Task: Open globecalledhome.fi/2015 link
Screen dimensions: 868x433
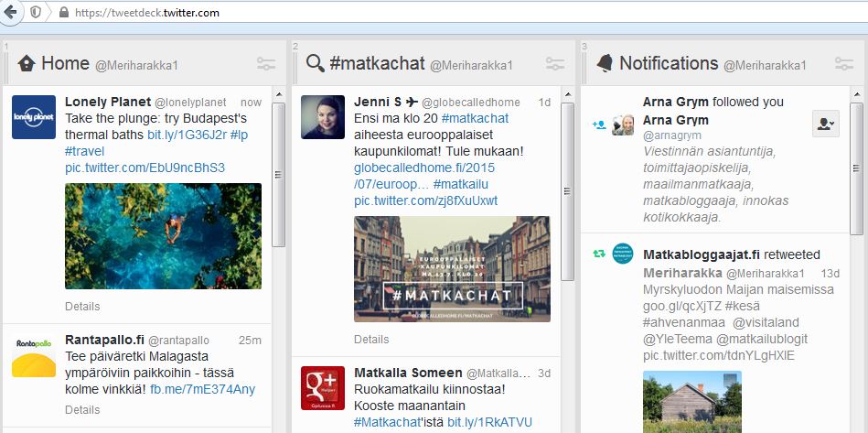Action: (x=424, y=168)
